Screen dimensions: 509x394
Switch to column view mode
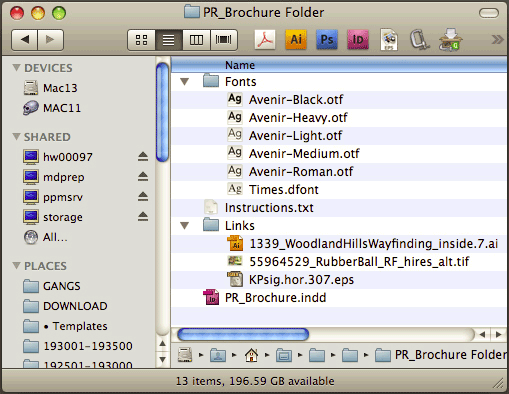pos(196,40)
